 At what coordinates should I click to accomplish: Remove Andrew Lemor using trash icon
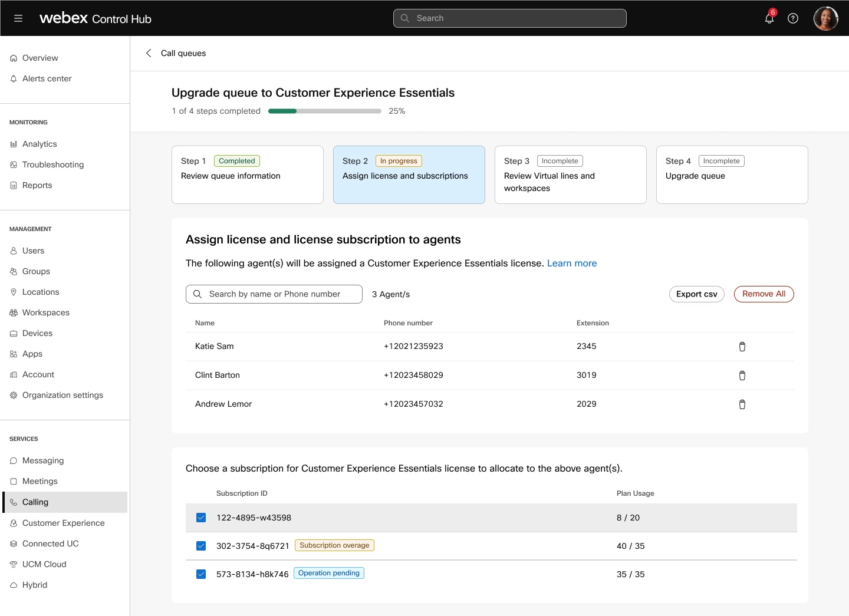click(742, 404)
